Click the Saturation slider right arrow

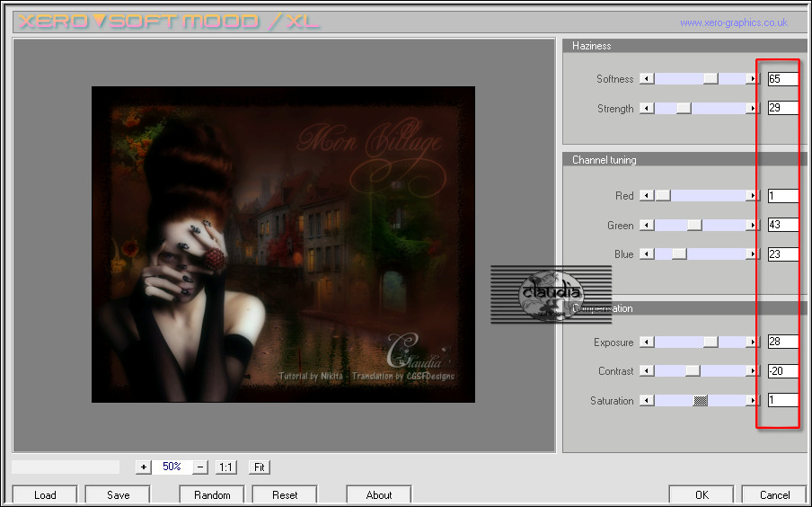[x=752, y=401]
